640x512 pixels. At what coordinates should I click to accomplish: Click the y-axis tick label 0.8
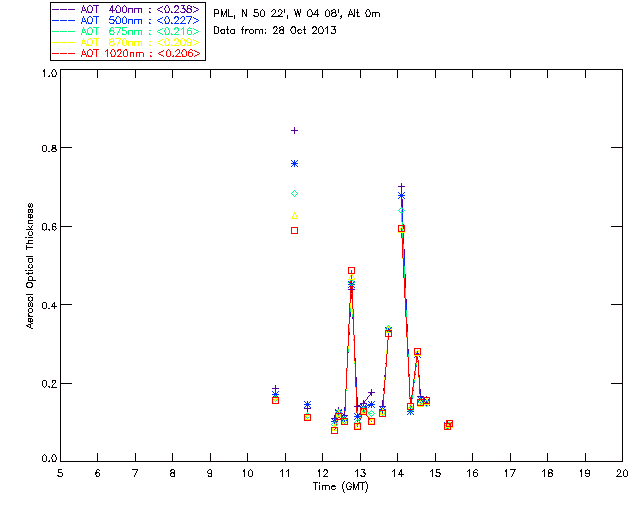(x=49, y=148)
